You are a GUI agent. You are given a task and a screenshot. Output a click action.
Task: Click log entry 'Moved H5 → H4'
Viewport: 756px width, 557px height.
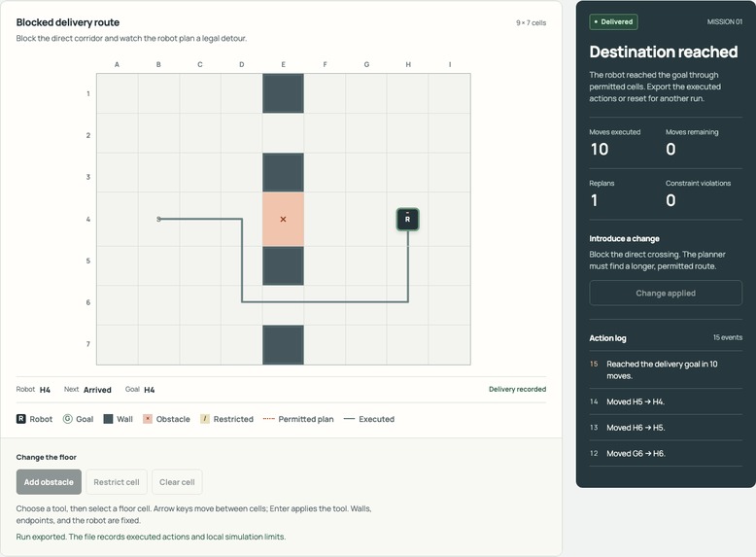(666, 401)
